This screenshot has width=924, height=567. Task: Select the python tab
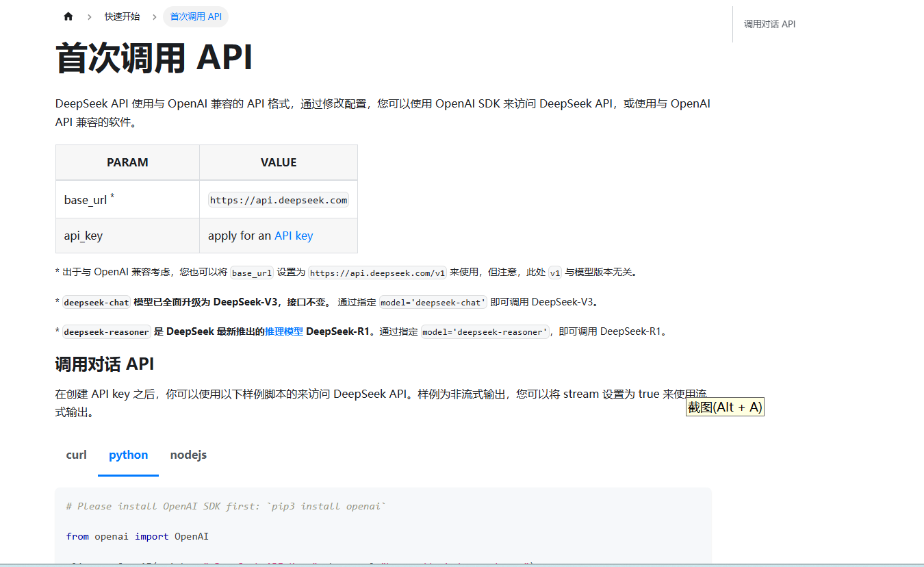tap(128, 455)
